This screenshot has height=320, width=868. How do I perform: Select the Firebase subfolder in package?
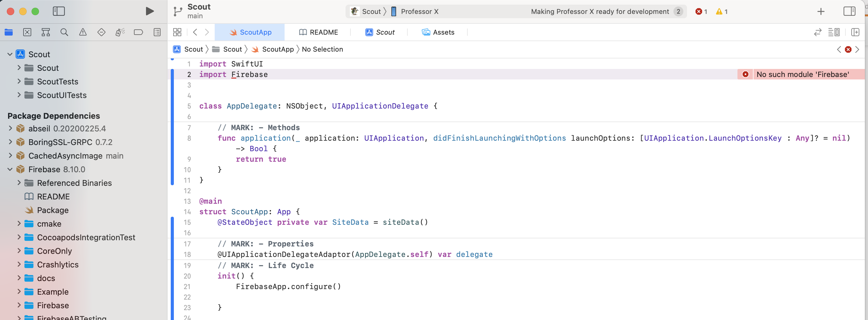(x=47, y=305)
